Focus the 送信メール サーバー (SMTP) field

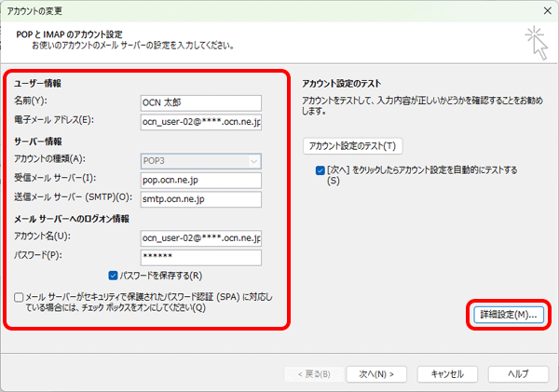pyautogui.click(x=200, y=198)
